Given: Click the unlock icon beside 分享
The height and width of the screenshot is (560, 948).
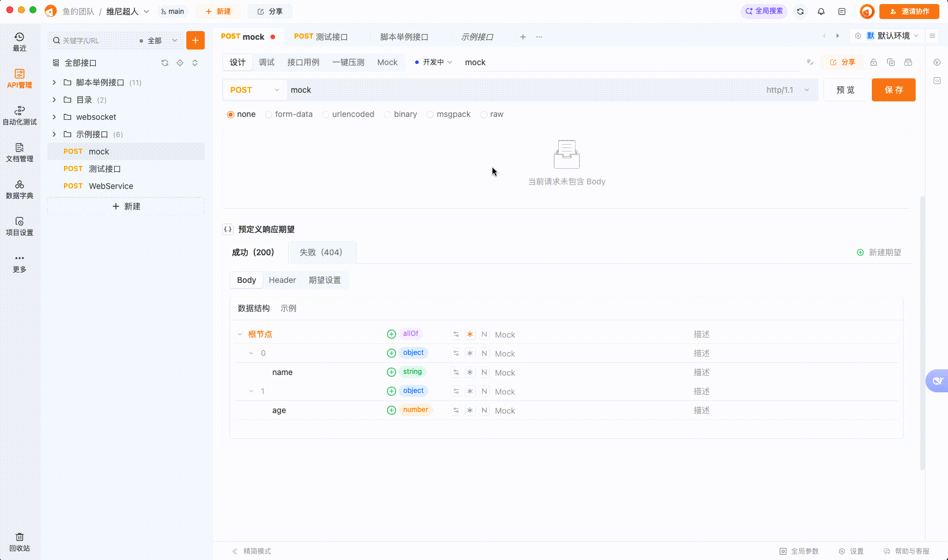Looking at the screenshot, I should 873,62.
